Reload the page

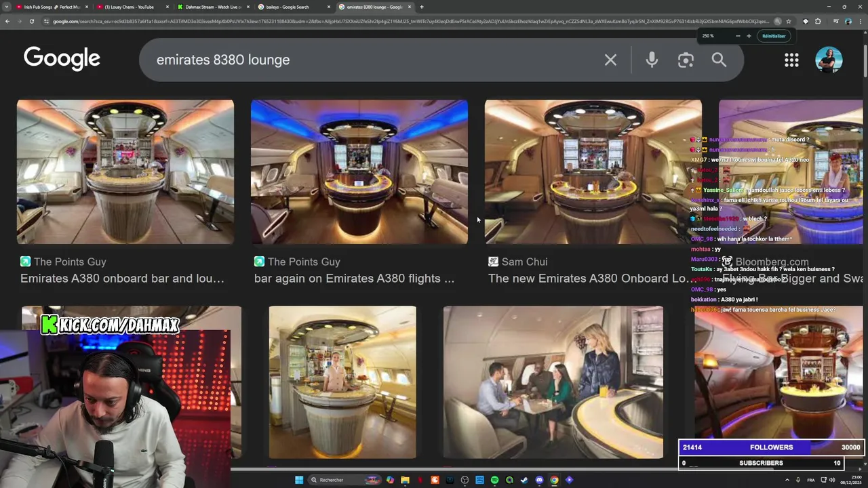point(31,21)
